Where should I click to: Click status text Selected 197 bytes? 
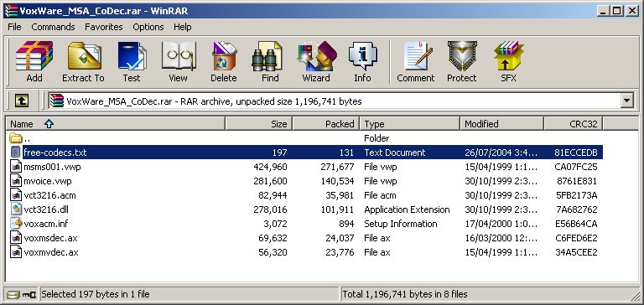tap(96, 294)
